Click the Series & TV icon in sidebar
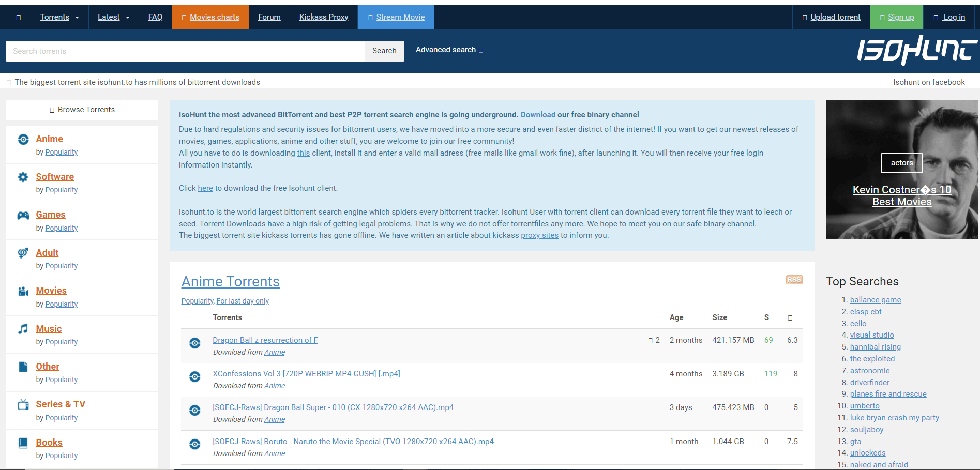 [x=23, y=405]
